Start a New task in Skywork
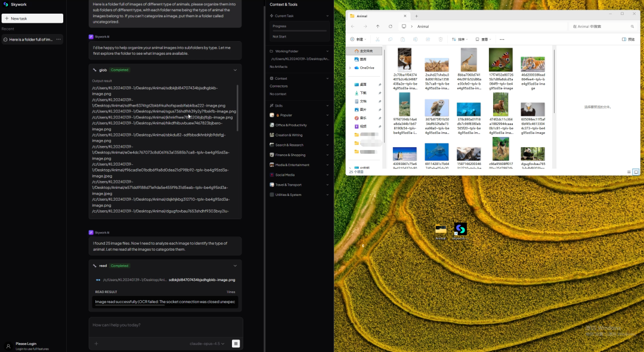644x352 pixels. click(32, 18)
